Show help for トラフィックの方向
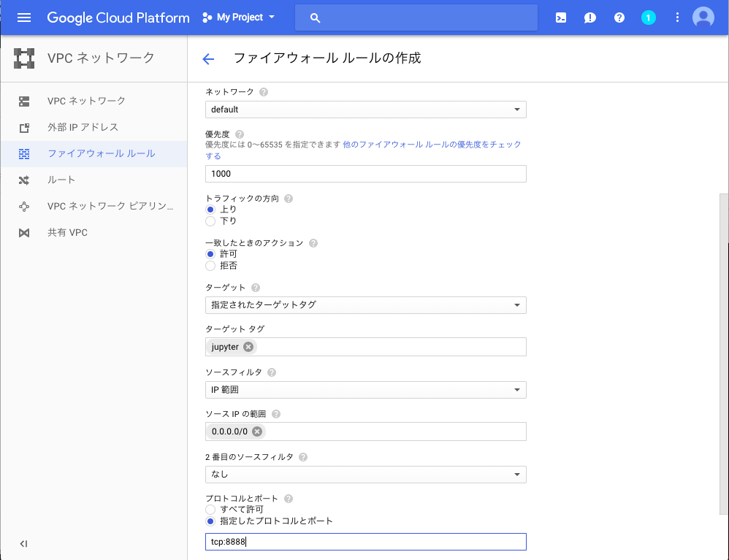This screenshot has width=729, height=560. (x=289, y=199)
